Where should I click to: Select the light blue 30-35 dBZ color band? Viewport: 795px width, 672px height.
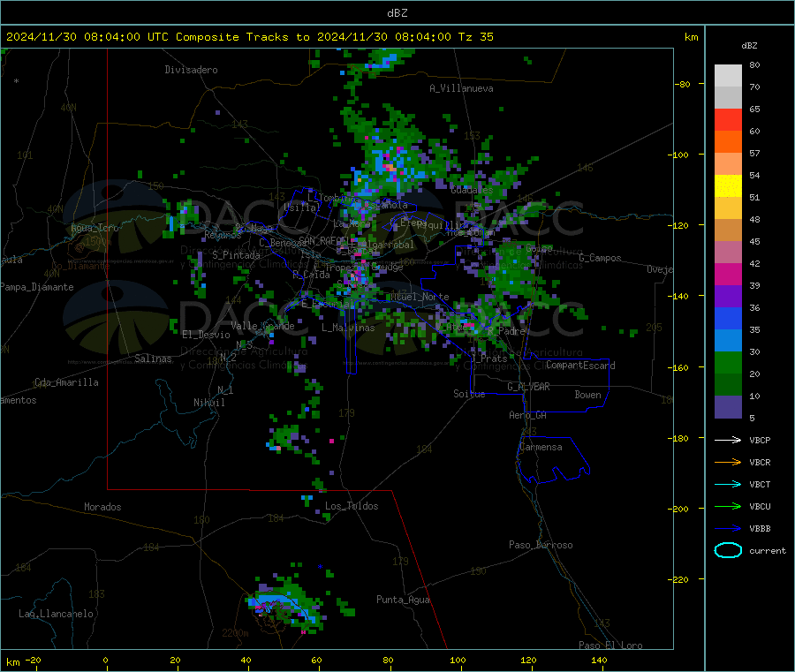(x=728, y=341)
